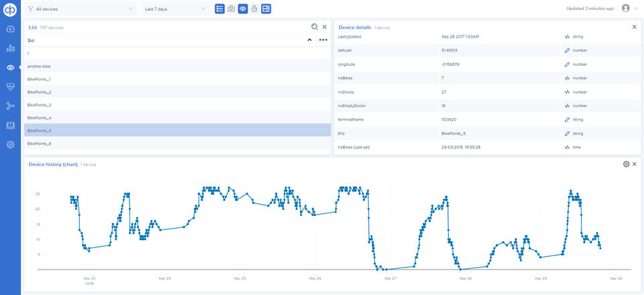This screenshot has height=295, width=644.
Task: Open the three-dot column options menu
Action: pos(323,40)
